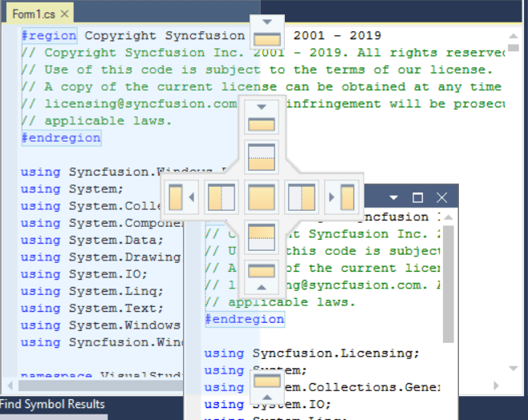Click the main editor horizontal scroll right arrow
The width and height of the screenshot is (528, 420).
click(x=497, y=386)
